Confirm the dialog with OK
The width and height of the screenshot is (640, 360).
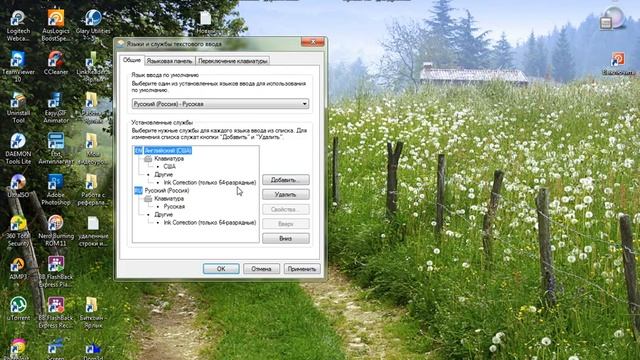click(x=221, y=269)
